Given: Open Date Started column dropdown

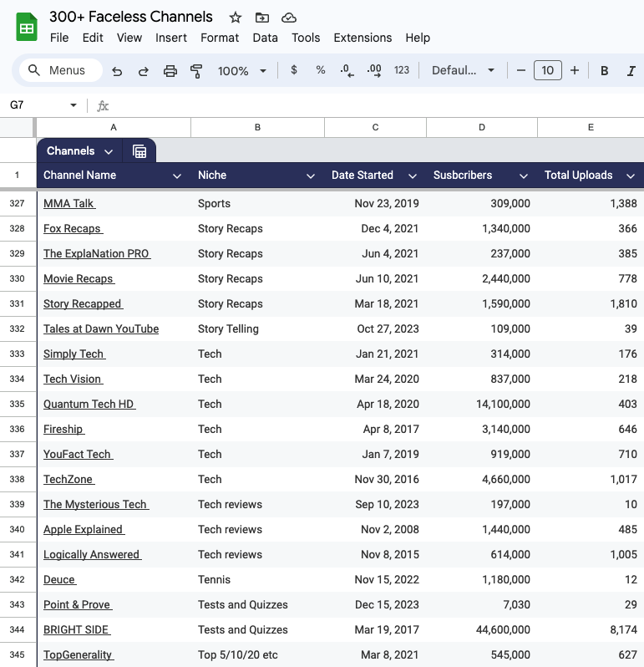Looking at the screenshot, I should [x=413, y=176].
